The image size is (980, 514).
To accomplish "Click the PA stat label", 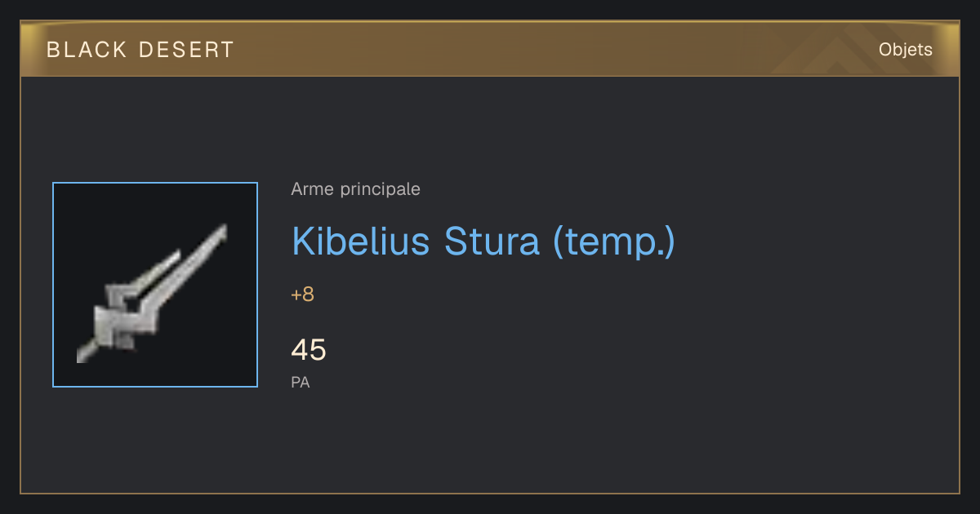I will [301, 382].
